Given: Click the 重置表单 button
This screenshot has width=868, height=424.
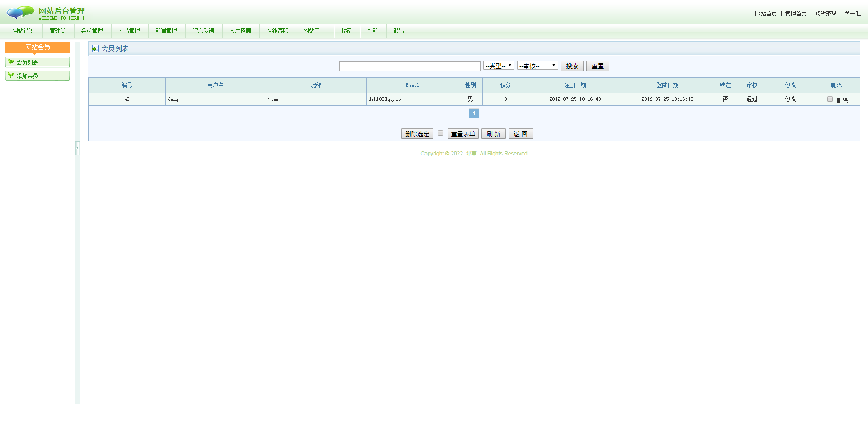Looking at the screenshot, I should click(x=463, y=133).
